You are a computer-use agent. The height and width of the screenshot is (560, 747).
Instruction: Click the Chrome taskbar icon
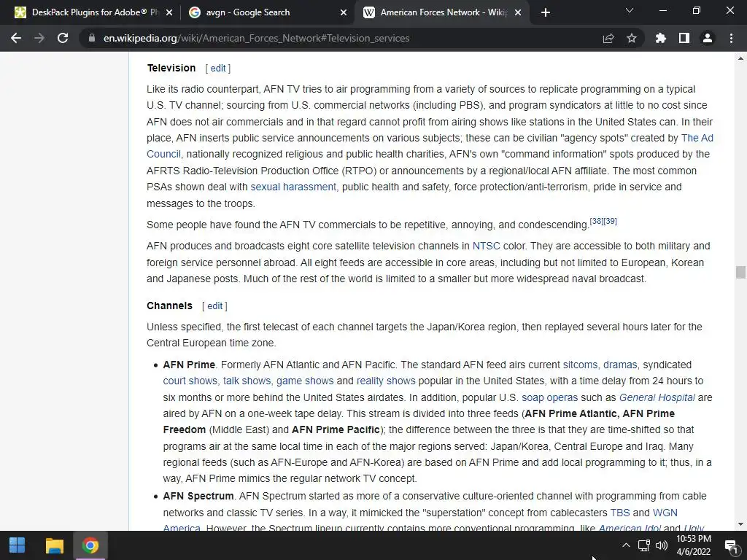(90, 545)
